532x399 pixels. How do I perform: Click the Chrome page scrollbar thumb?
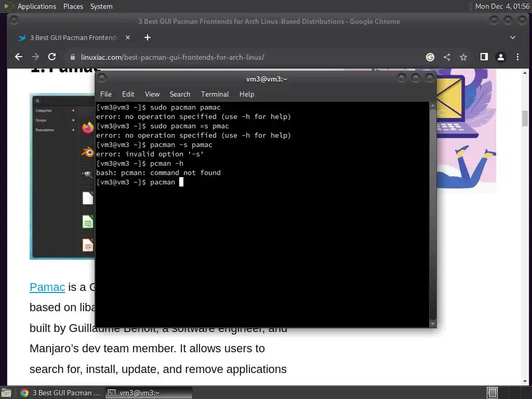(525, 118)
